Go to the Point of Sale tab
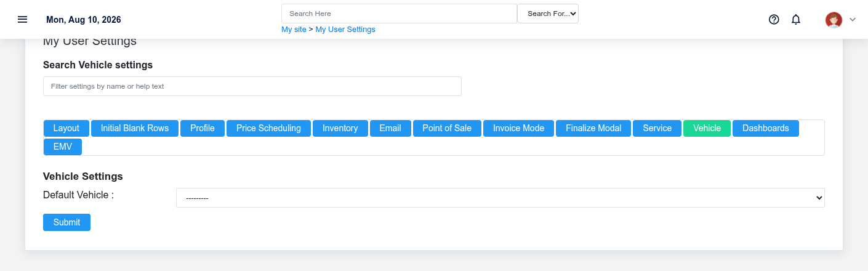Screen dimensions: 868x271 click(x=447, y=128)
